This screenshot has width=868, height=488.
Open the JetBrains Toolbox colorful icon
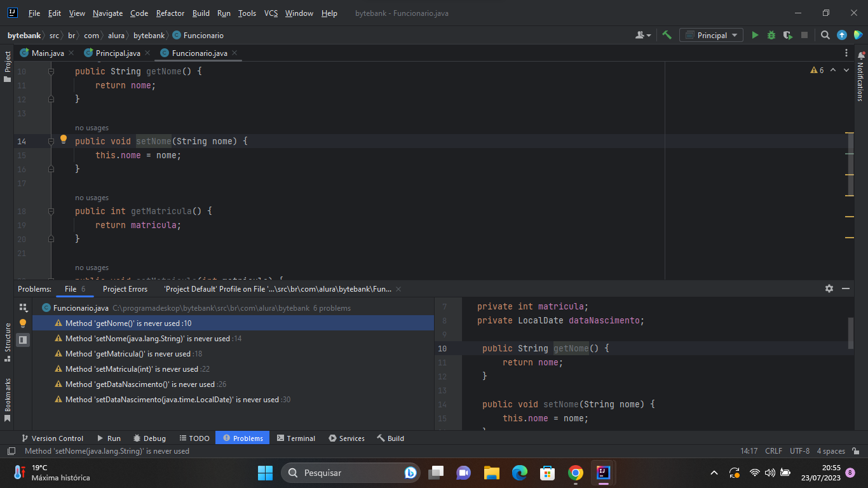pos(858,36)
